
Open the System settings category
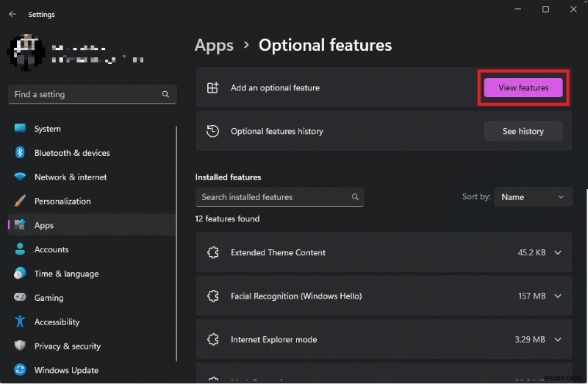pyautogui.click(x=91, y=129)
